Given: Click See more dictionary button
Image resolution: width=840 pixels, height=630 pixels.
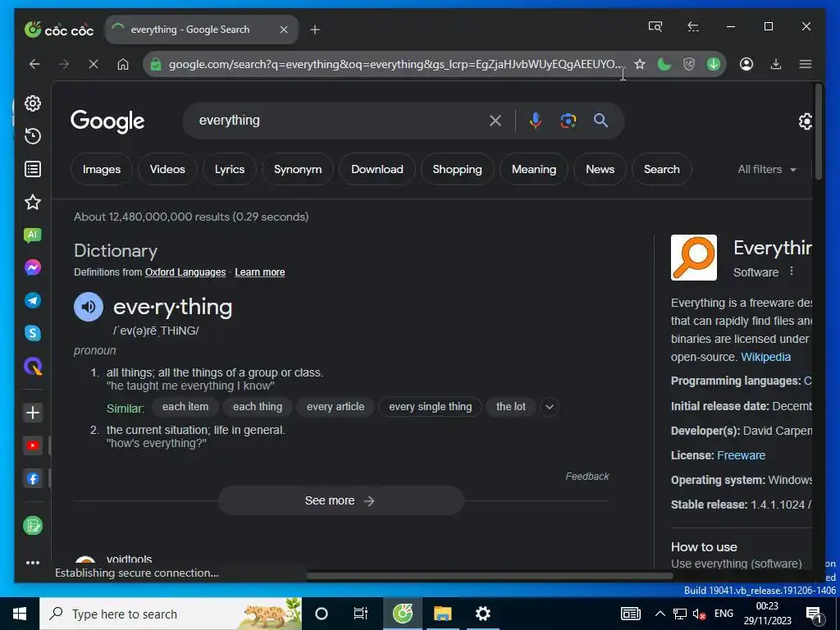Looking at the screenshot, I should click(340, 500).
